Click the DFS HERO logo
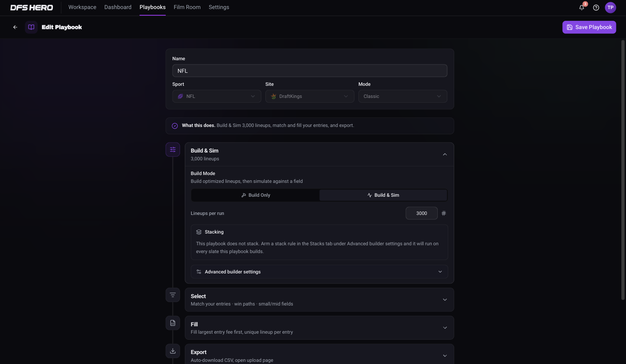The width and height of the screenshot is (626, 364). [x=32, y=7]
